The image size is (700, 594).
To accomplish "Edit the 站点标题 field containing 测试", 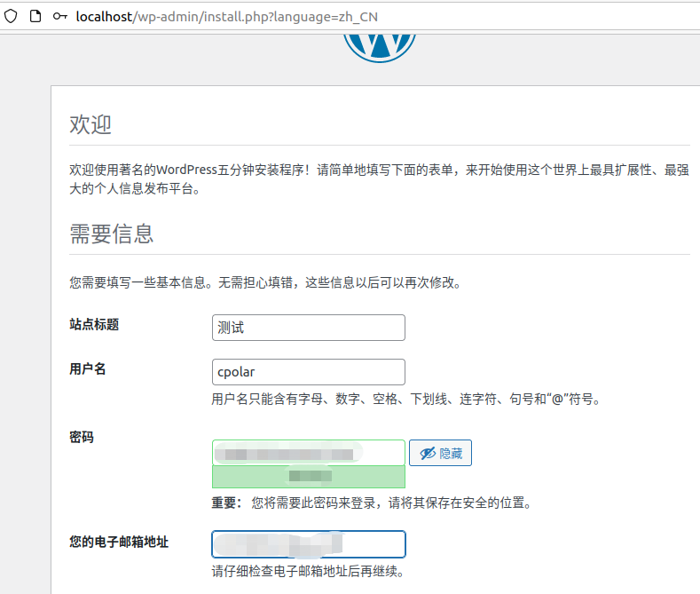I will [x=309, y=328].
